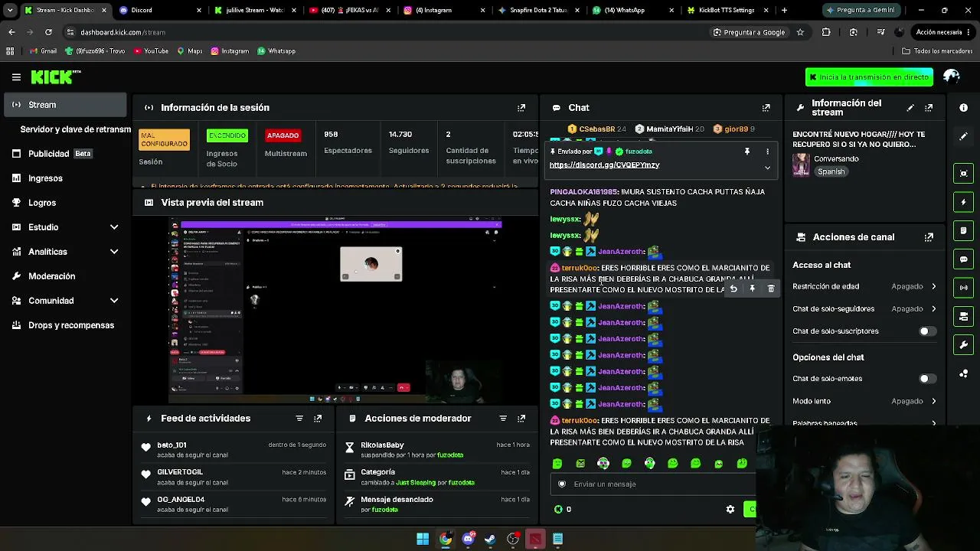Viewport: 980px width, 551px height.
Task: Open Chrome tab search dropdown
Action: [x=10, y=10]
